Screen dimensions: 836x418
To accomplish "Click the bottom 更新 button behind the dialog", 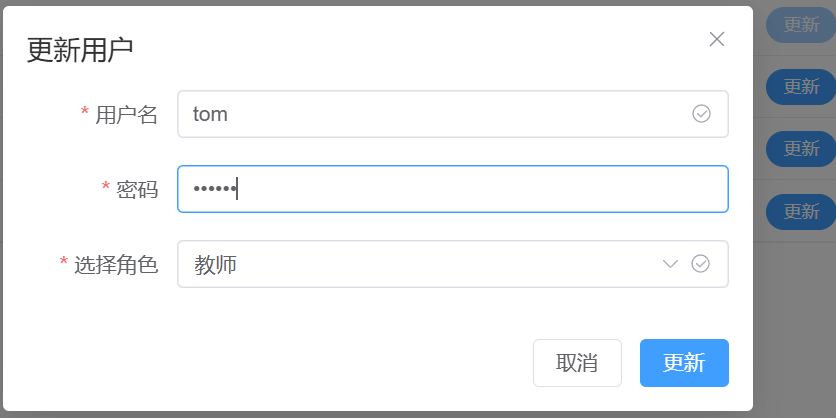I will 801,211.
